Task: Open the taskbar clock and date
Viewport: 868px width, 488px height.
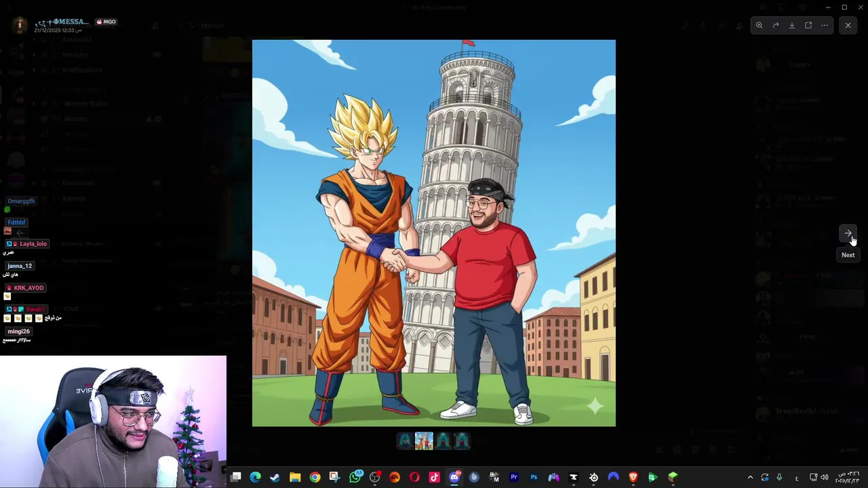Action: pyautogui.click(x=847, y=477)
